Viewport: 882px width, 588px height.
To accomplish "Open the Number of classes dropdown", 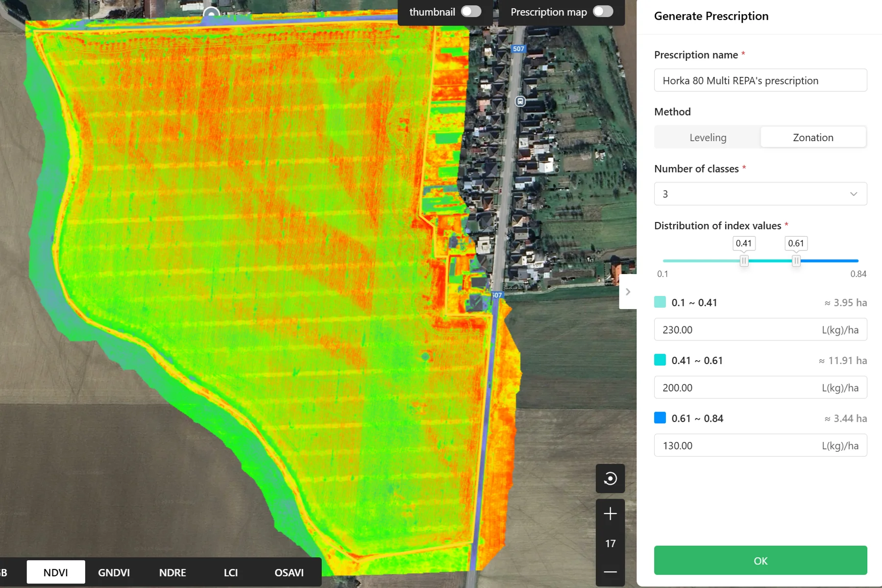I will (760, 194).
